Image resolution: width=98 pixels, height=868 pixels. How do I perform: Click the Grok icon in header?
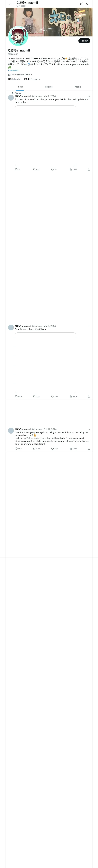coord(81,4)
